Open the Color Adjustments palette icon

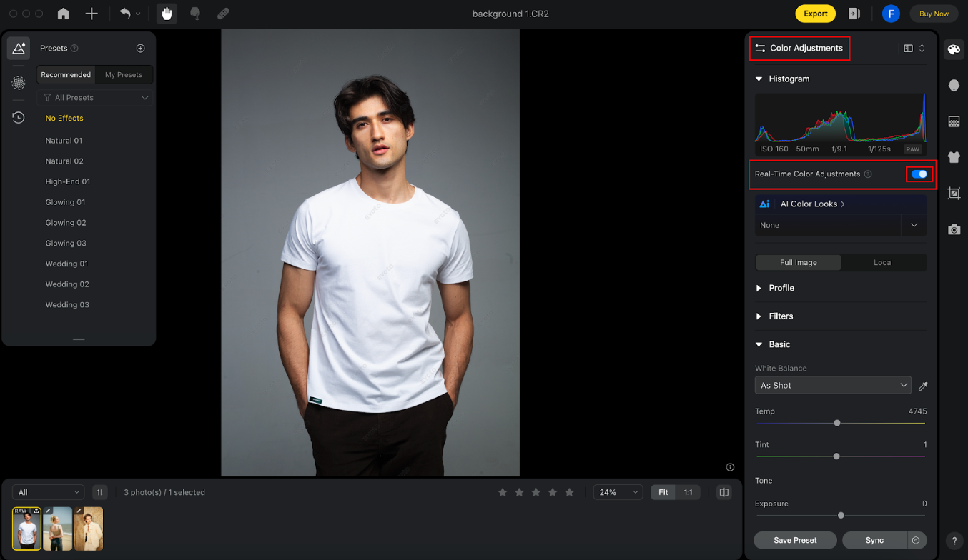[954, 49]
